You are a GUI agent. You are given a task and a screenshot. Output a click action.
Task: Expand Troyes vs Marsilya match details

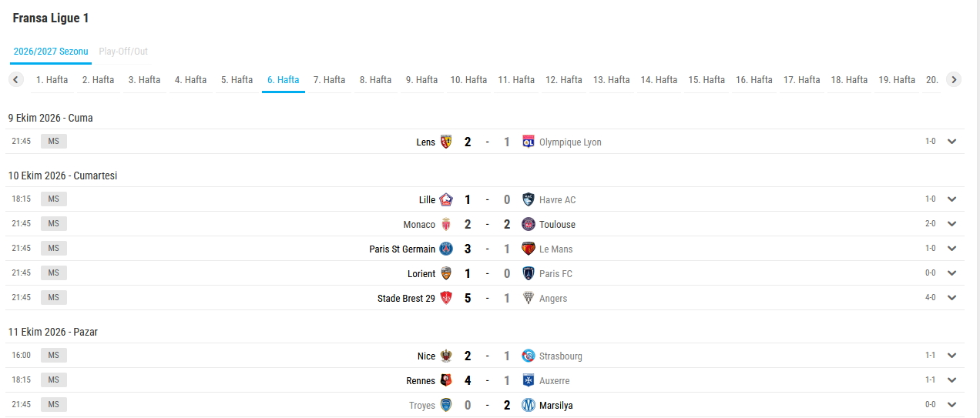tap(952, 405)
